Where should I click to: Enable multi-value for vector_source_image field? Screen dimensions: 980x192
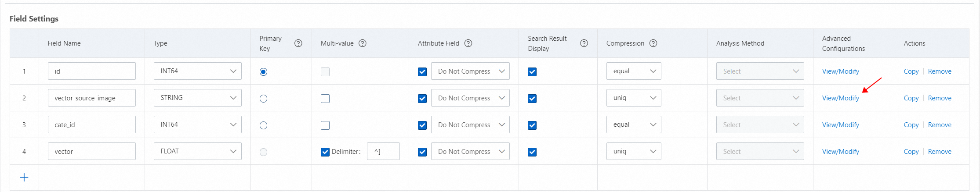point(325,99)
